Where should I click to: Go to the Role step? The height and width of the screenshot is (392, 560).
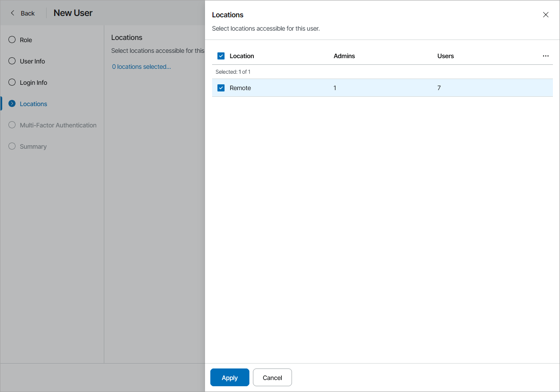pyautogui.click(x=26, y=40)
